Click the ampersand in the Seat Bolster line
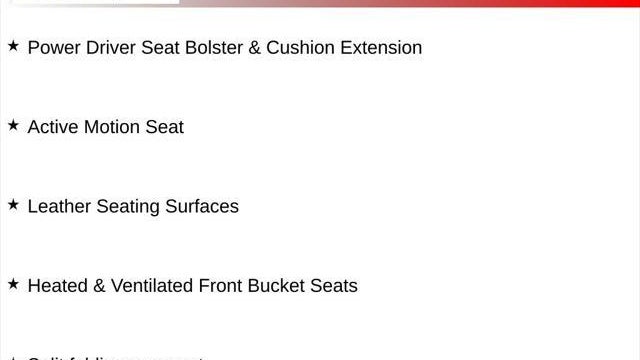The height and width of the screenshot is (360, 640). [x=254, y=48]
